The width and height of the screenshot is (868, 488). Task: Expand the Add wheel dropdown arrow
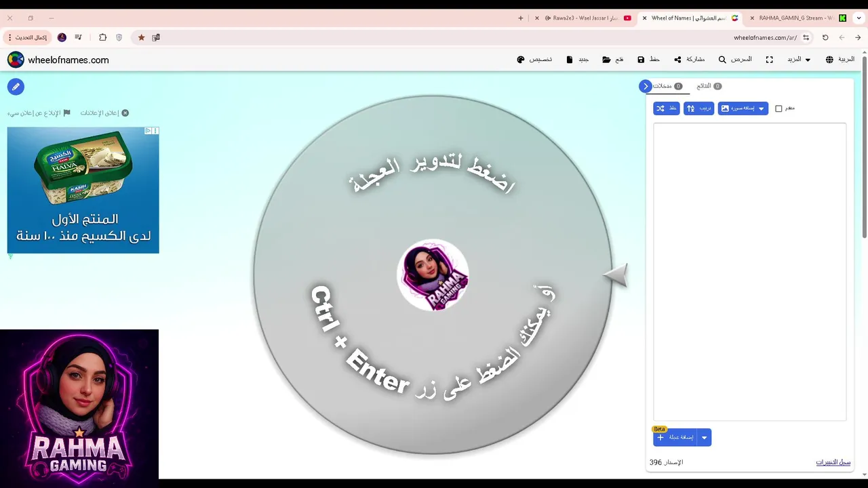click(x=704, y=437)
